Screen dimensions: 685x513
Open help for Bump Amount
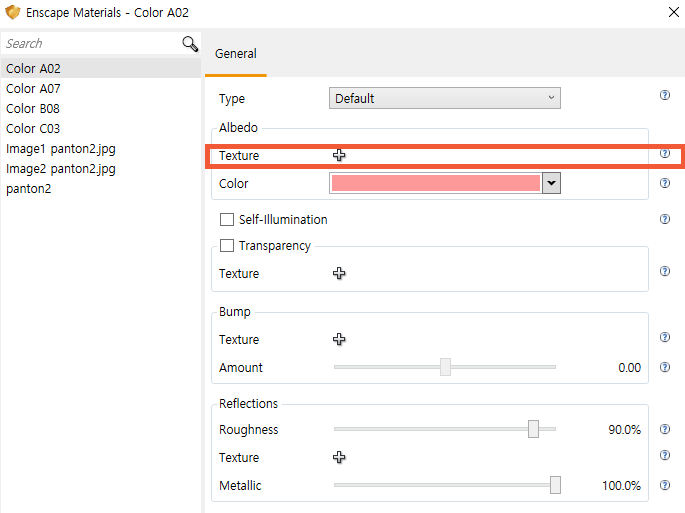664,367
